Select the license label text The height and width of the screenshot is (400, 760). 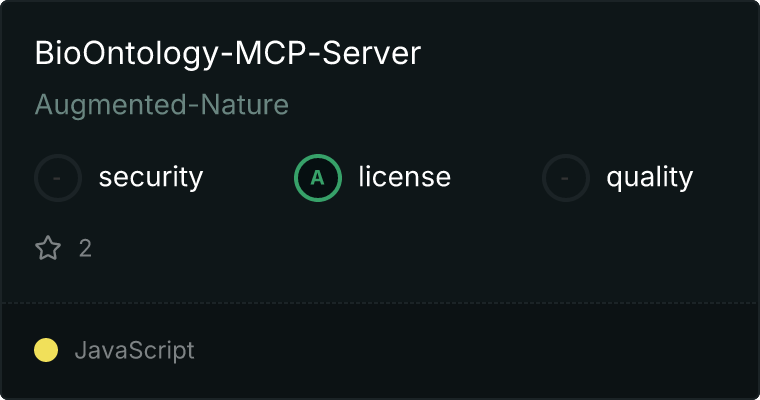point(405,176)
